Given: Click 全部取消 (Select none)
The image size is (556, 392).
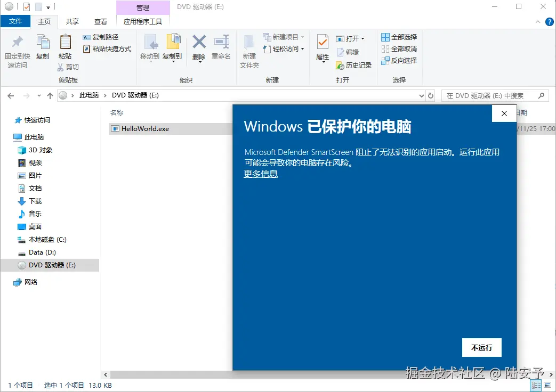Looking at the screenshot, I should click(x=399, y=49).
